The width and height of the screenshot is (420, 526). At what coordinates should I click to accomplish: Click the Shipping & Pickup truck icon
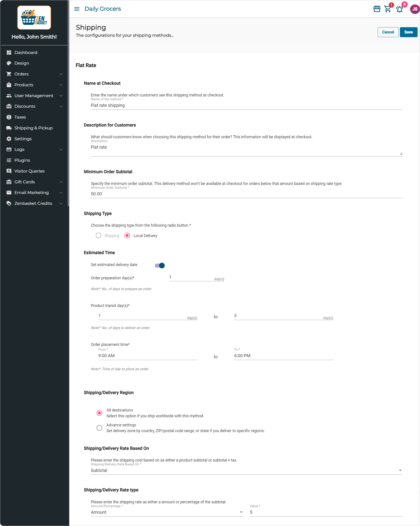(x=9, y=128)
